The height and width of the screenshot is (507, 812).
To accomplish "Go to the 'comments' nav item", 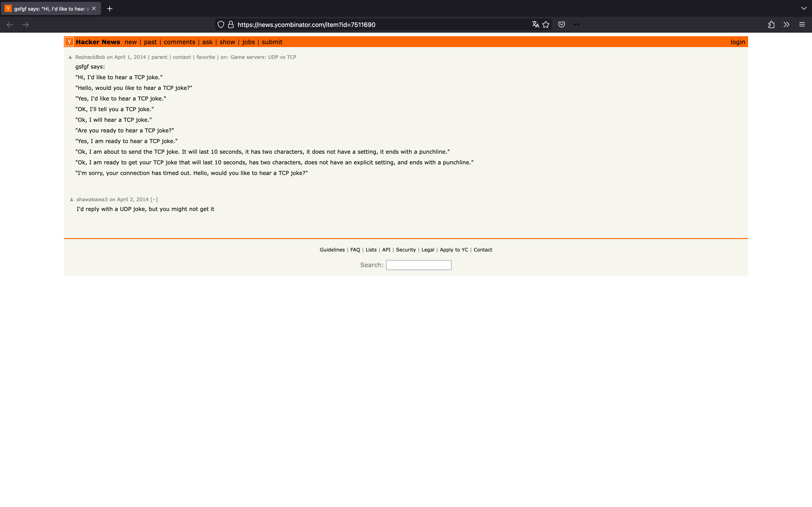I will pos(179,42).
